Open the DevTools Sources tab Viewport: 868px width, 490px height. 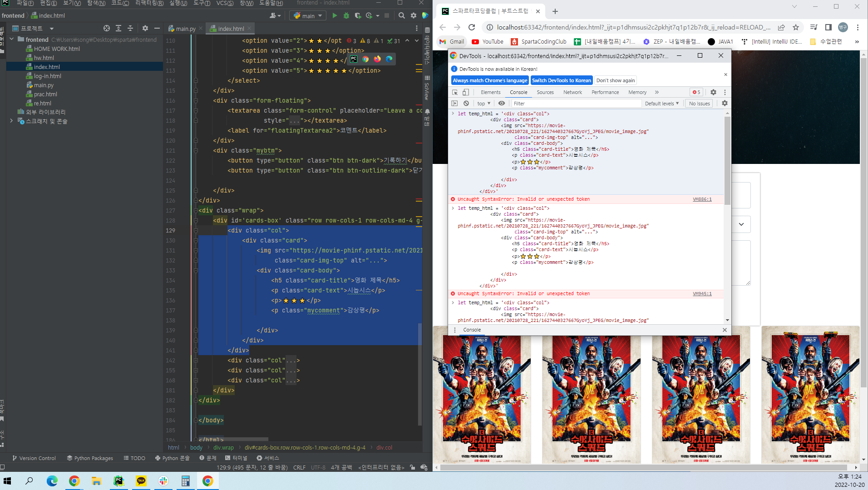pyautogui.click(x=545, y=92)
